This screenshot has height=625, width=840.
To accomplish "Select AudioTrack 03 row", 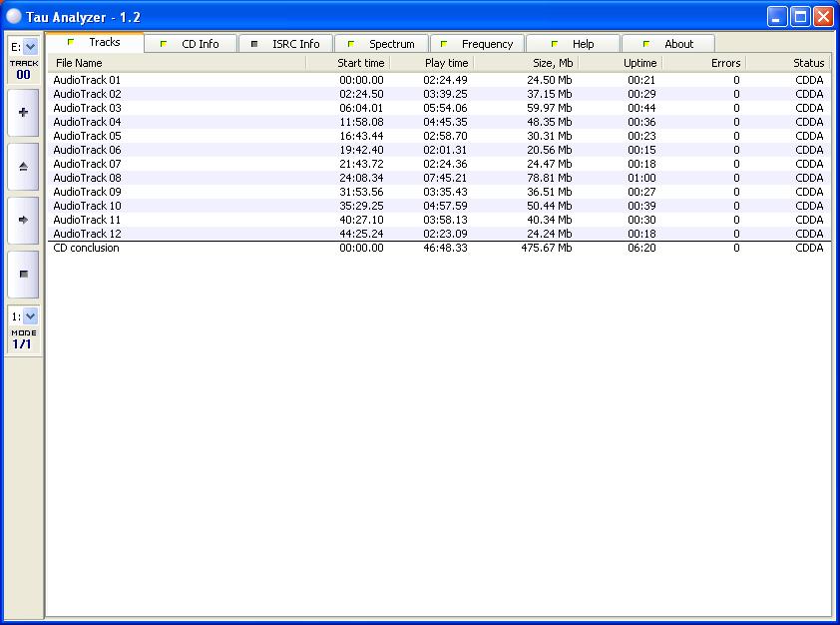I will pos(88,108).
